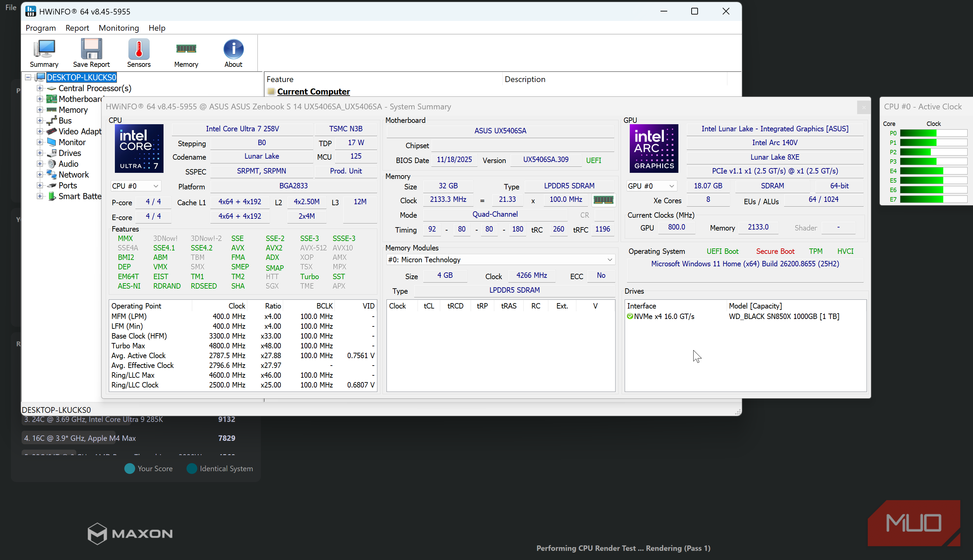Expand the Motherboard tree node

(40, 99)
